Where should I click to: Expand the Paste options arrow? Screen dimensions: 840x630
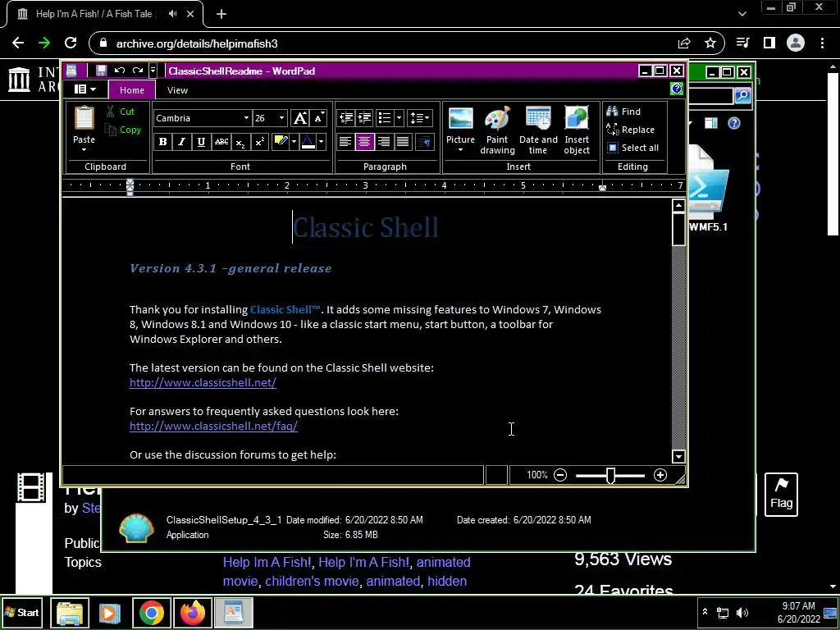tap(84, 149)
